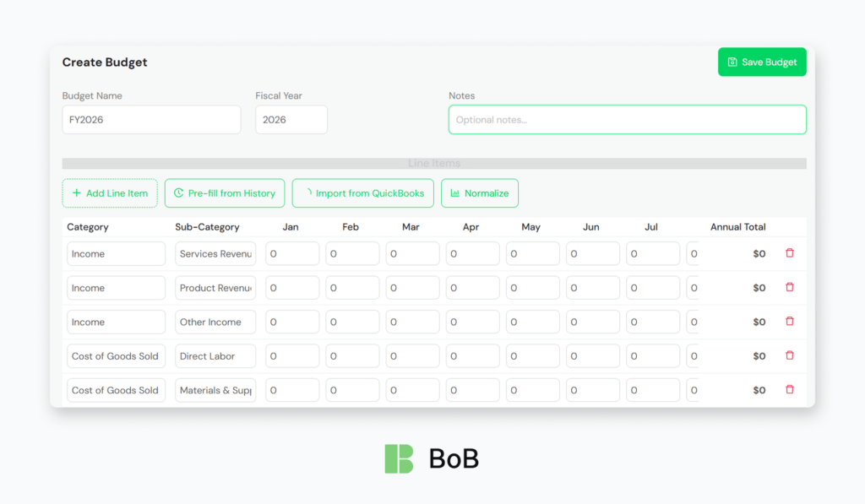Pre-fill budget from history
Viewport: 865px width, 504px height.
click(x=224, y=193)
